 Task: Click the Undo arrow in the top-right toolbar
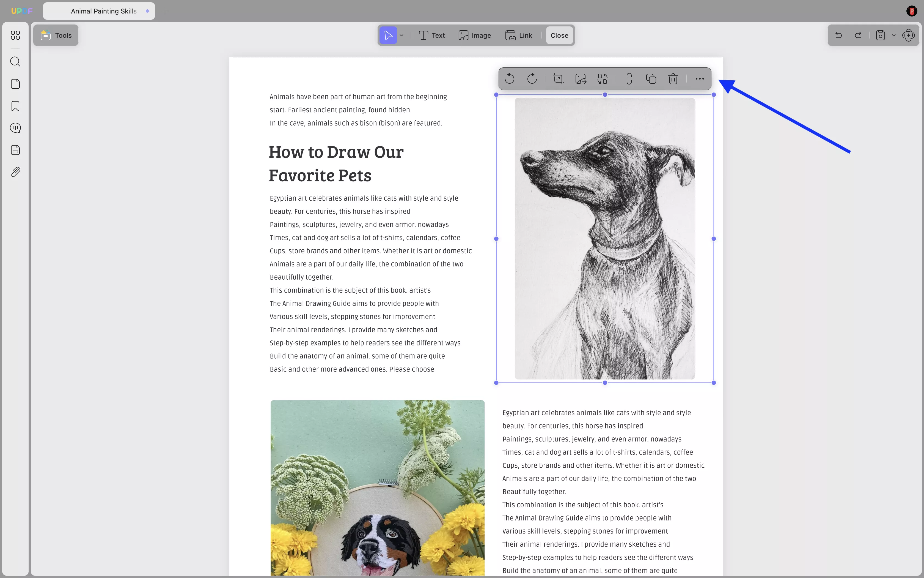[x=838, y=35]
